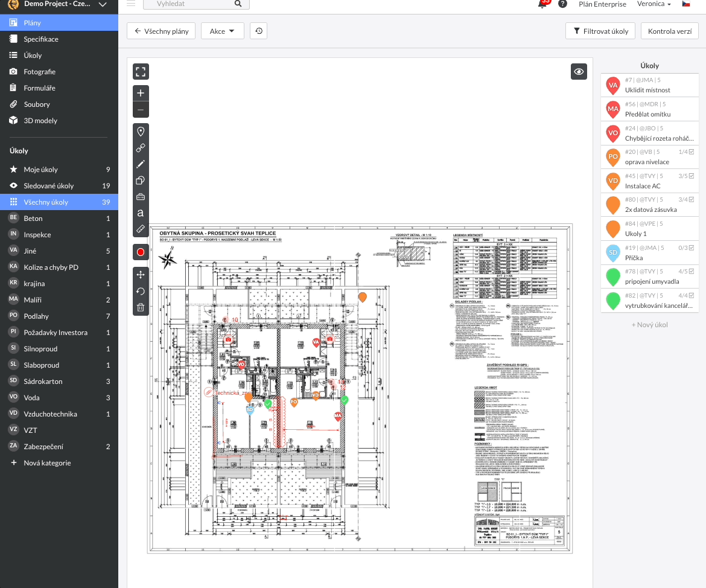Open Akce dropdown

coord(223,31)
